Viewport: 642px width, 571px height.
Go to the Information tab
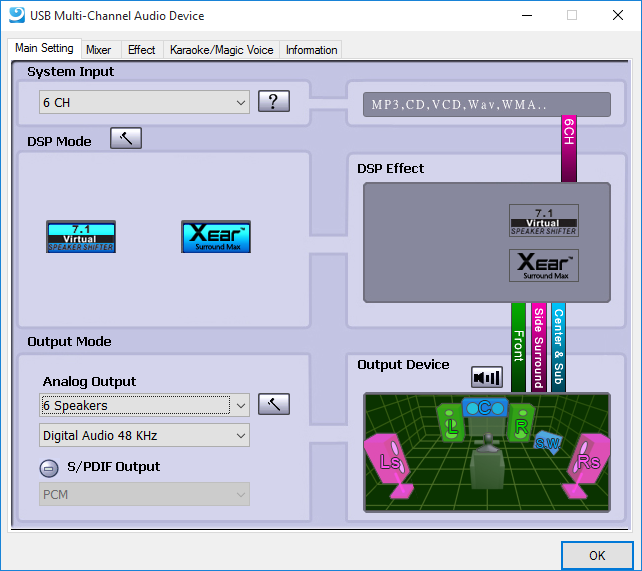pyautogui.click(x=311, y=49)
